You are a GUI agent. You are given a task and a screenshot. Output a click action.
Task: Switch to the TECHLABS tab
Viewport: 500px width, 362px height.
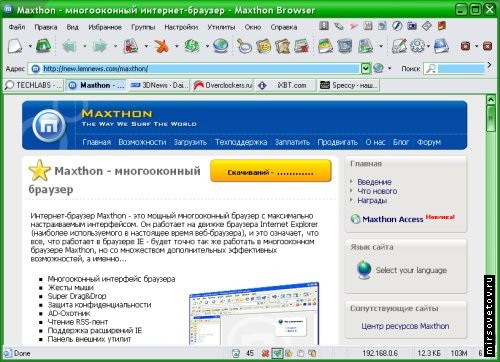(34, 85)
